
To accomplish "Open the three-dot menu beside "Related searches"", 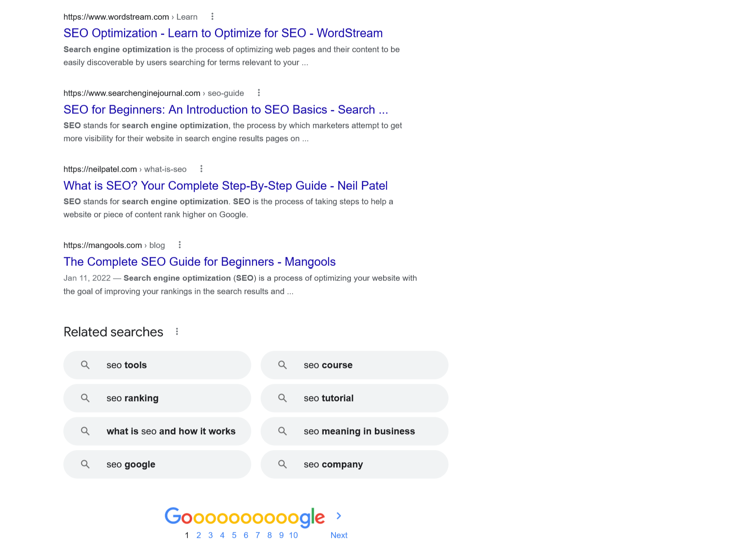I will 177,331.
